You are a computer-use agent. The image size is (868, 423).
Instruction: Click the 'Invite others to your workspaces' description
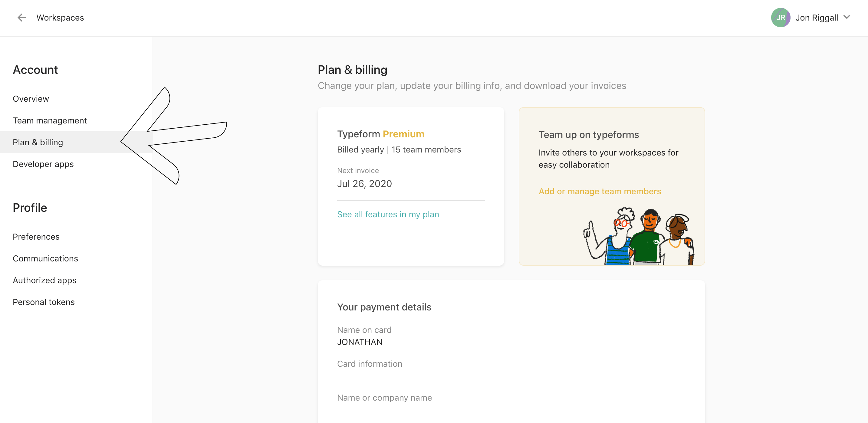click(x=608, y=159)
